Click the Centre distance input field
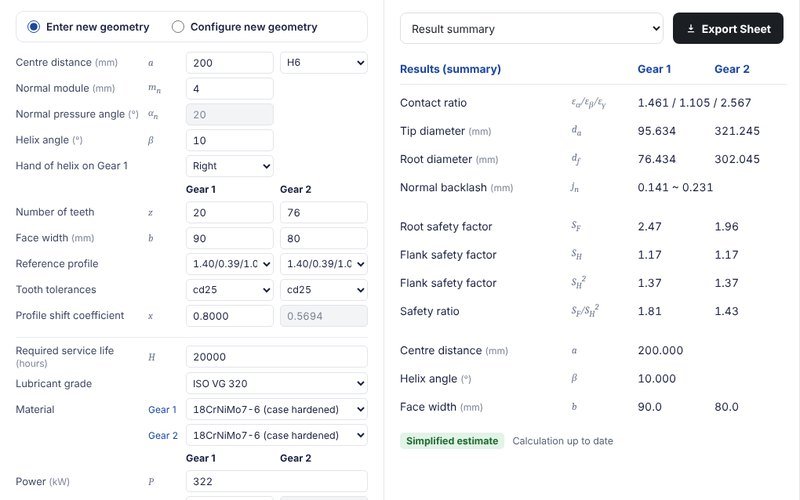Screen dimensions: 800x500 coord(230,63)
